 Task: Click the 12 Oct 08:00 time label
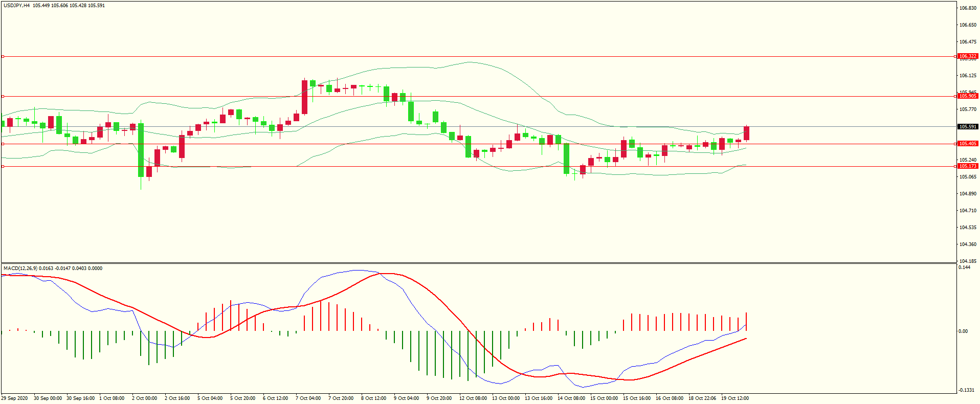(473, 398)
